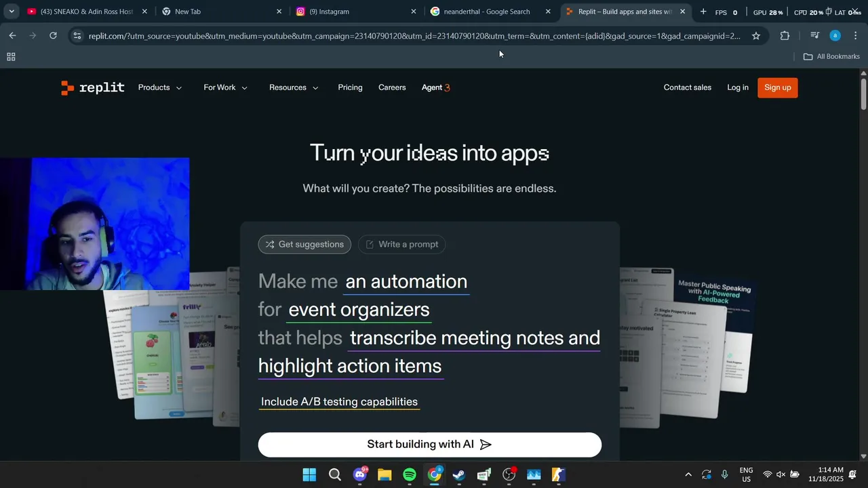This screenshot has width=868, height=488.
Task: Click the shuffle icon in Get suggestions
Action: (270, 245)
